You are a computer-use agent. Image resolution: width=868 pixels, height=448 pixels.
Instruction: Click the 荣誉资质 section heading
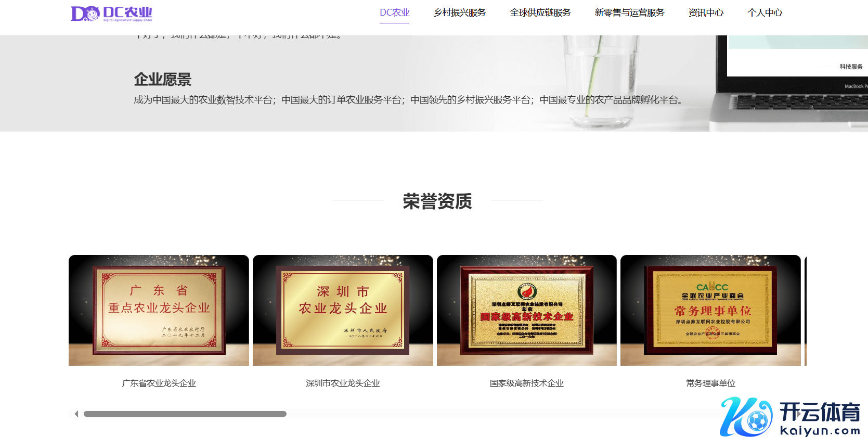click(x=437, y=201)
